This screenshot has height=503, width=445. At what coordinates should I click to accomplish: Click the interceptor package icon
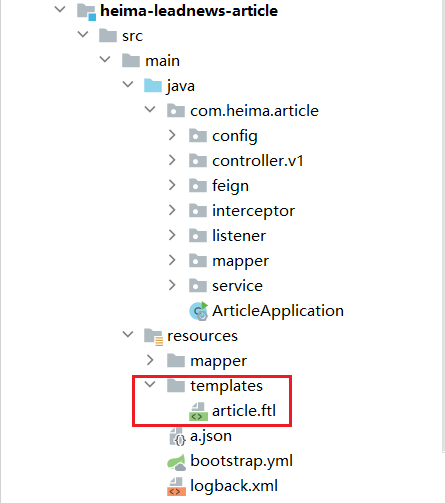click(198, 211)
